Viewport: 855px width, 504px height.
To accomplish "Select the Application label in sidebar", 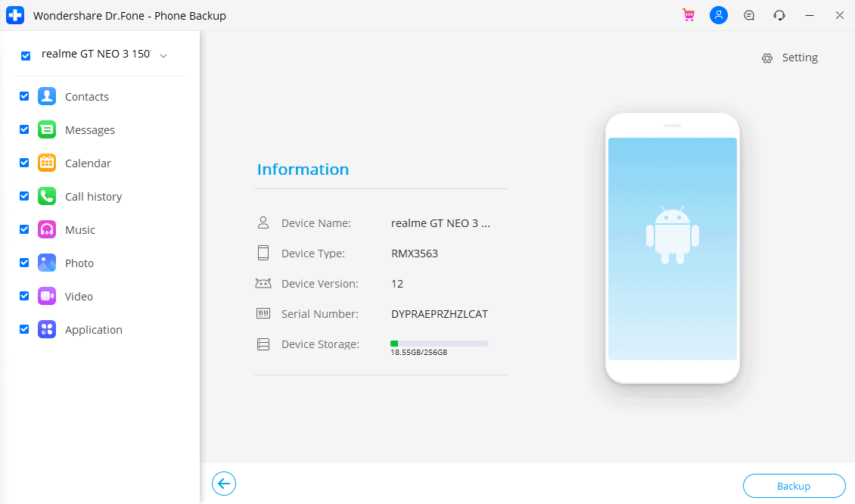I will (x=94, y=329).
